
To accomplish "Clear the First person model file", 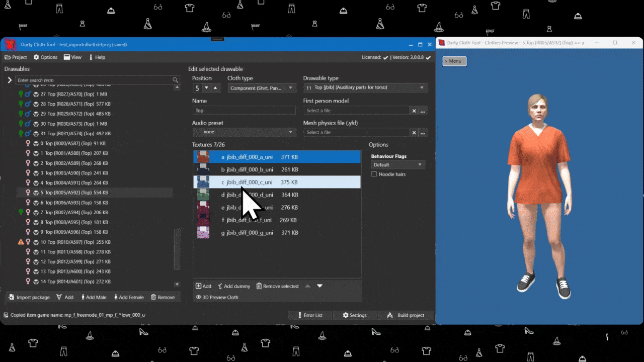I will tap(414, 111).
